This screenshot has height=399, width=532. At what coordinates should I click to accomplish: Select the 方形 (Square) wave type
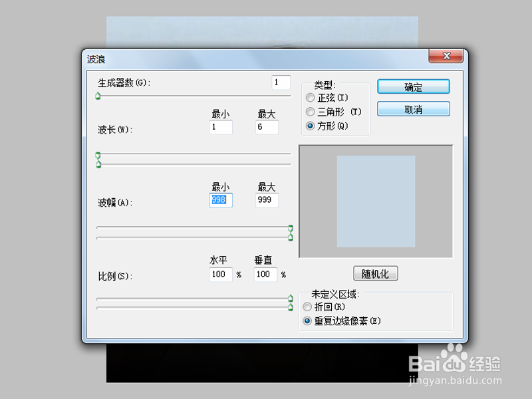click(x=310, y=126)
